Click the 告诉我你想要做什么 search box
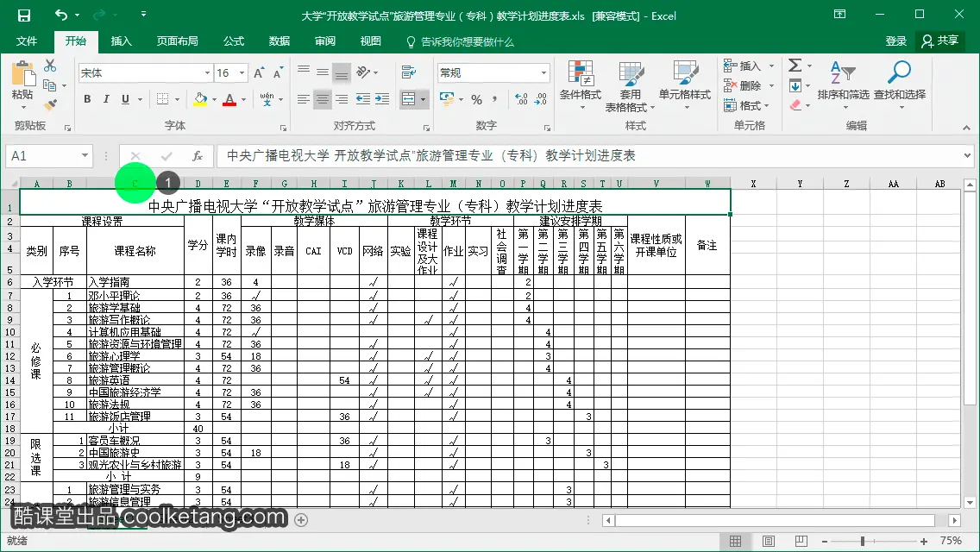This screenshot has width=980, height=552. (461, 42)
